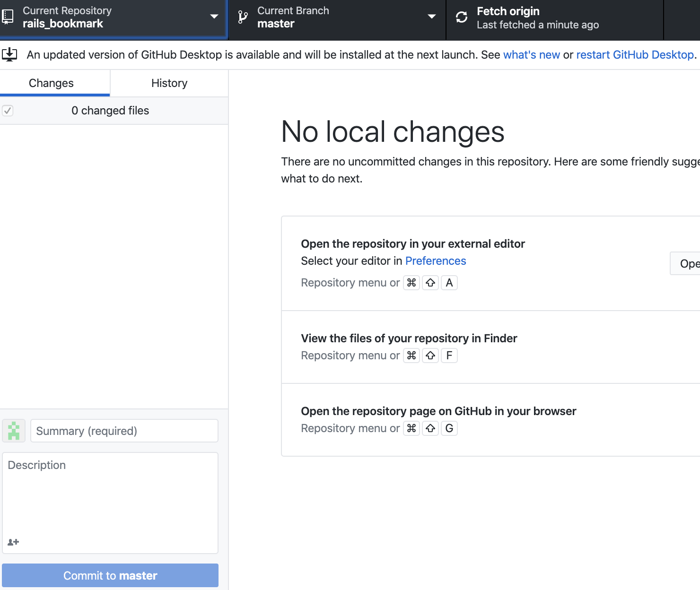Open the "what's new" link
Screen dimensions: 700x590
(x=532, y=55)
